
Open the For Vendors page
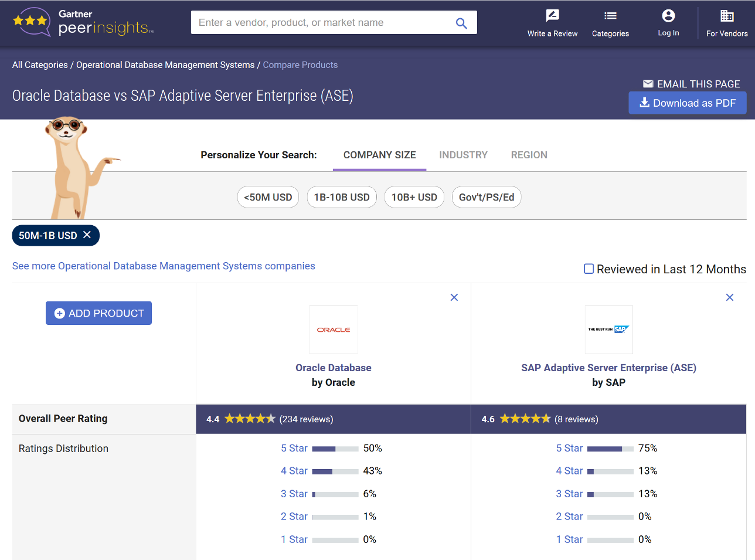click(727, 23)
